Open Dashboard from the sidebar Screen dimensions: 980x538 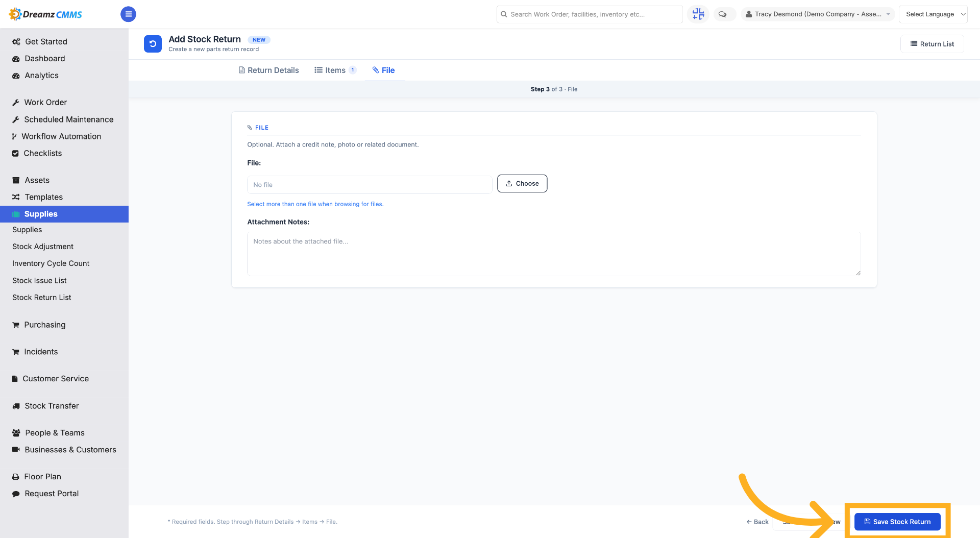(x=44, y=59)
